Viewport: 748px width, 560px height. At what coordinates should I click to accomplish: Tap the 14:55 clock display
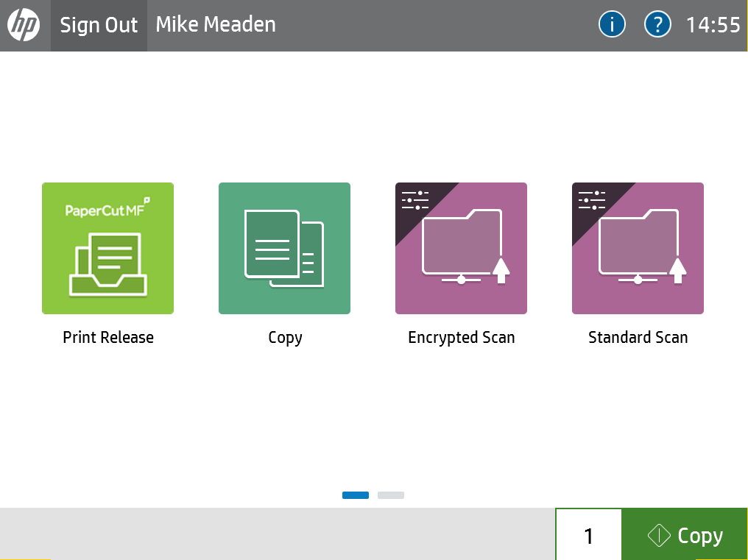point(713,25)
